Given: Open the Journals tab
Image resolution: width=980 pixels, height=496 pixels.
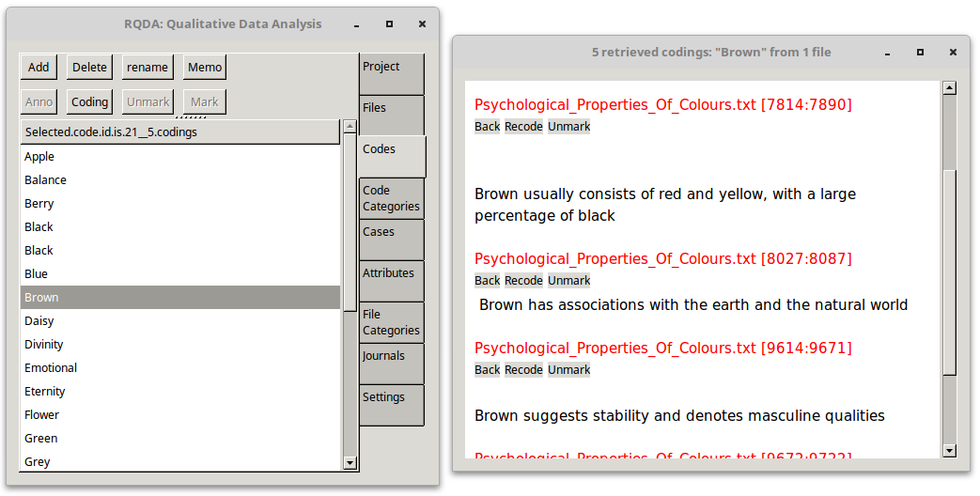Looking at the screenshot, I should coord(391,364).
